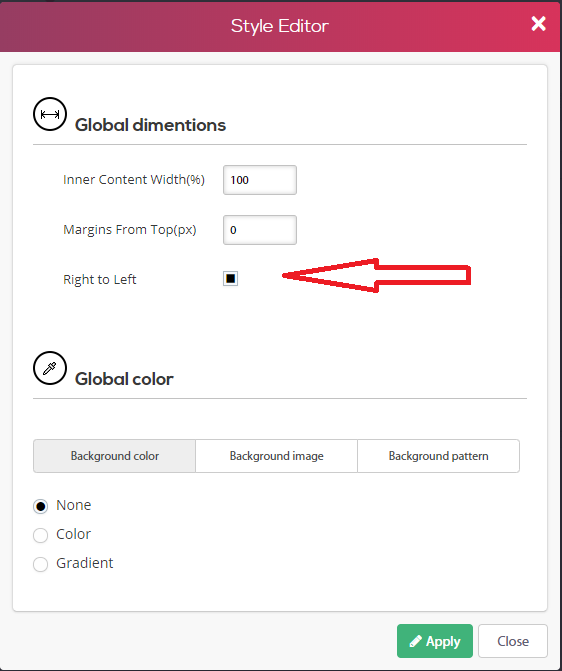Toggle the Right to Left checkbox
562x671 pixels.
230,279
